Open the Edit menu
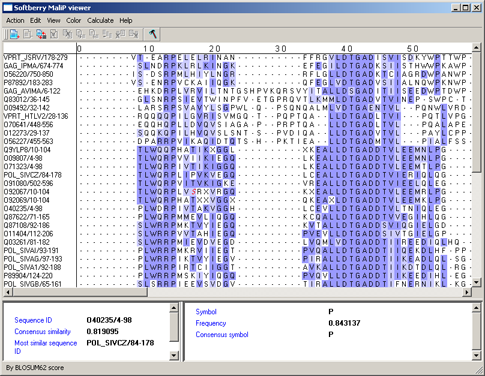This screenshot has width=485, height=376. pos(35,21)
